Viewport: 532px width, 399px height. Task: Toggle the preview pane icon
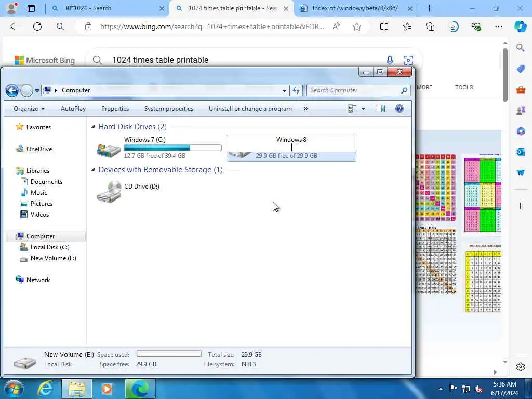[381, 109]
